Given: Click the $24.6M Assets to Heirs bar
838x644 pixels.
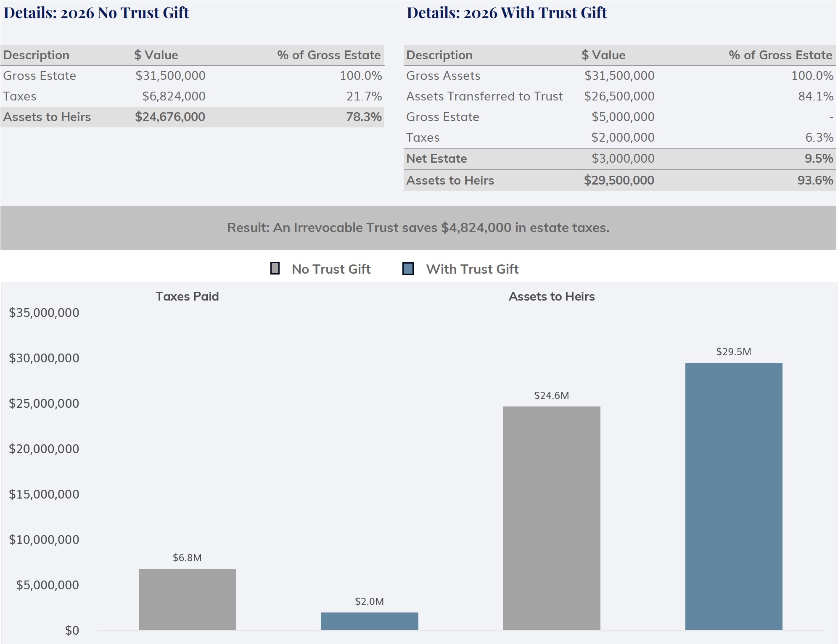Looking at the screenshot, I should (x=552, y=518).
